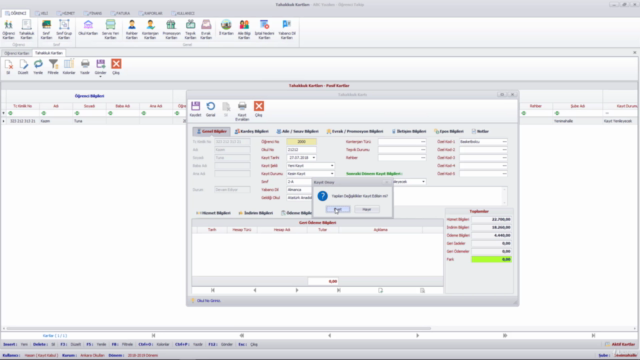Click Kaydet save icon in Tahakkuk Kartı dialog
The height and width of the screenshot is (360, 640).
[196, 109]
